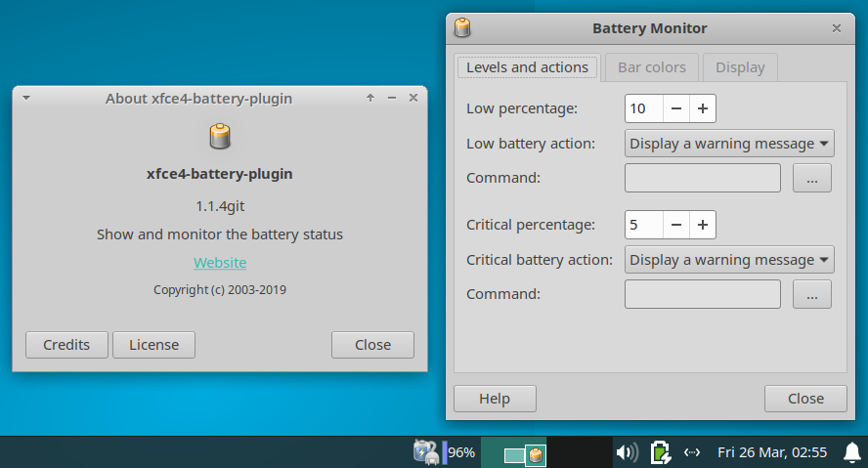The image size is (868, 468).
Task: Click Help in Battery Monitor
Action: coord(495,399)
